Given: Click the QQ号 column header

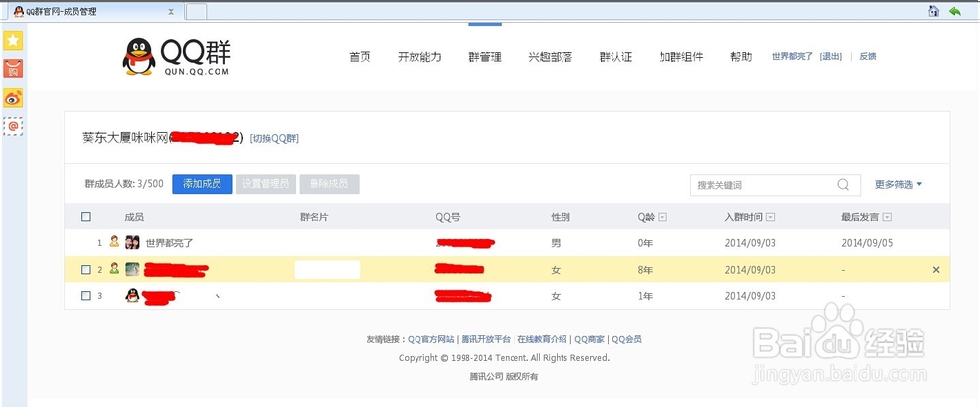Looking at the screenshot, I should [448, 217].
